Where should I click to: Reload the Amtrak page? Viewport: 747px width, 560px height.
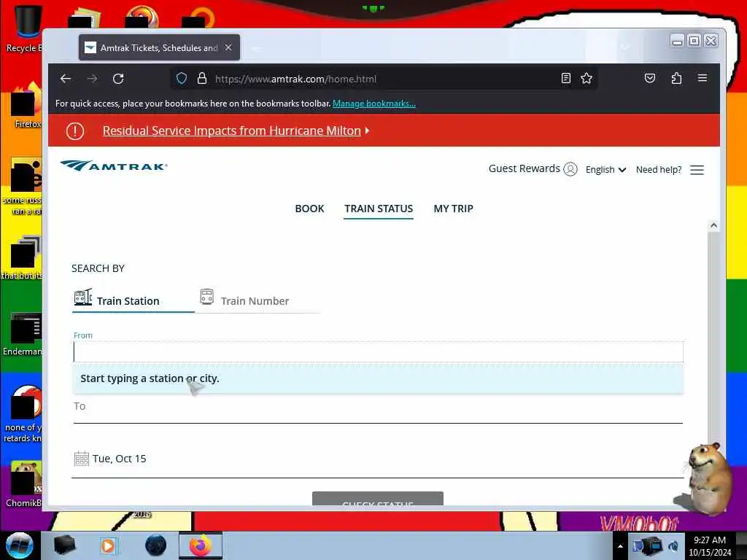118,79
